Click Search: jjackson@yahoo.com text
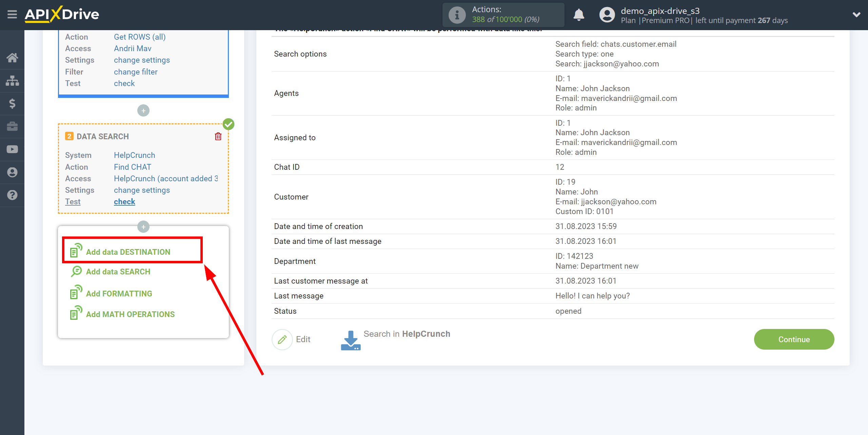The height and width of the screenshot is (435, 868). point(607,64)
